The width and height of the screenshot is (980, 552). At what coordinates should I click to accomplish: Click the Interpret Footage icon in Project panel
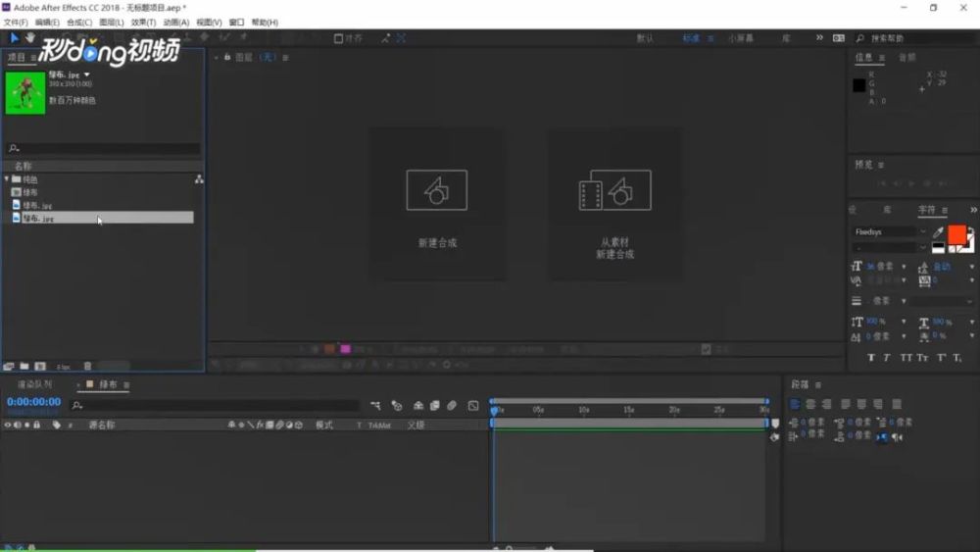9,367
